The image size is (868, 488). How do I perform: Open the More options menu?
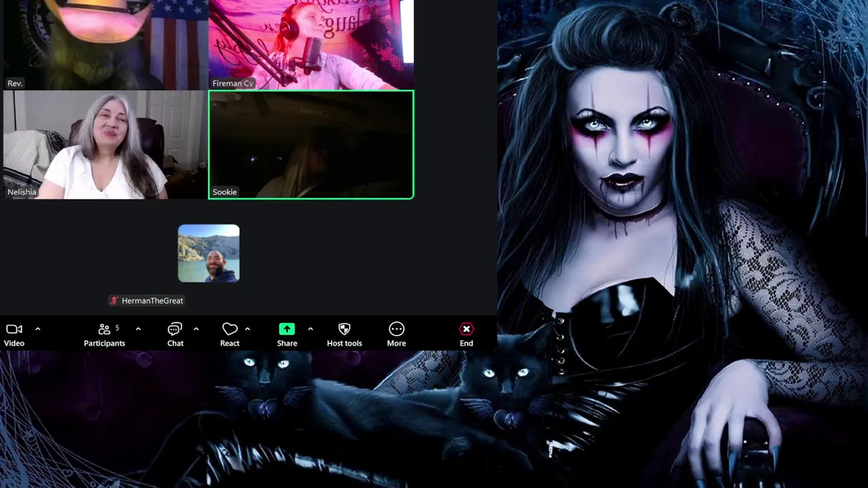(x=397, y=334)
